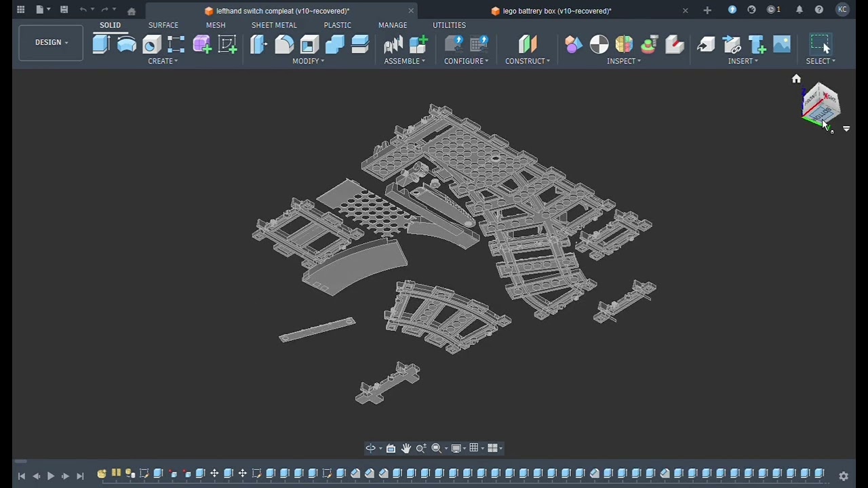This screenshot has width=868, height=488.
Task: Open timeline settings gear
Action: tap(844, 476)
